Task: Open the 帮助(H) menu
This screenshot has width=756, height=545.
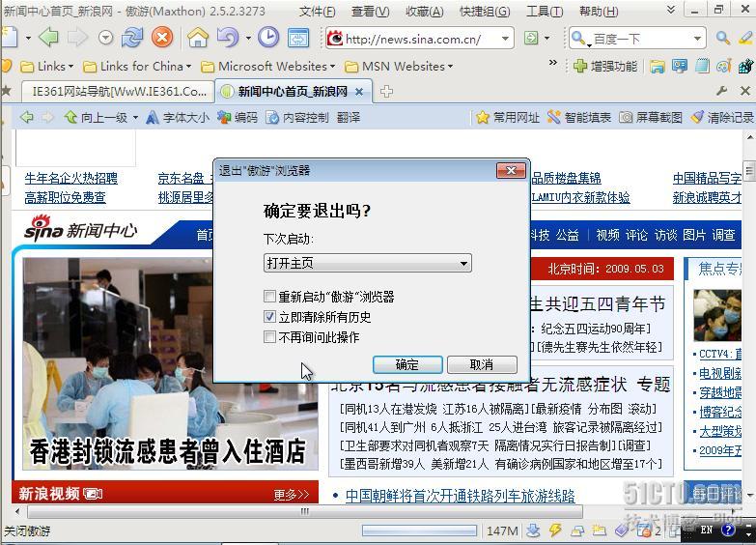Action: pyautogui.click(x=599, y=11)
